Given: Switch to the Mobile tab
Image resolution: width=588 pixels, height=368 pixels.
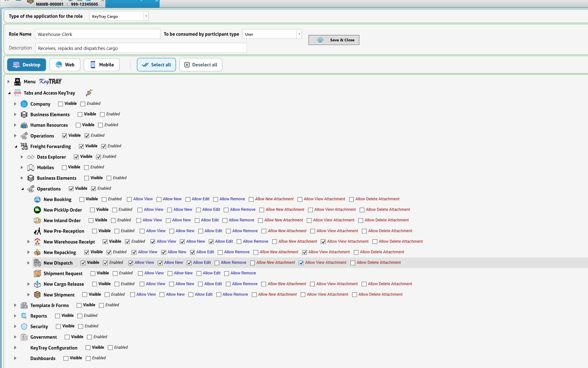Looking at the screenshot, I should (x=102, y=65).
